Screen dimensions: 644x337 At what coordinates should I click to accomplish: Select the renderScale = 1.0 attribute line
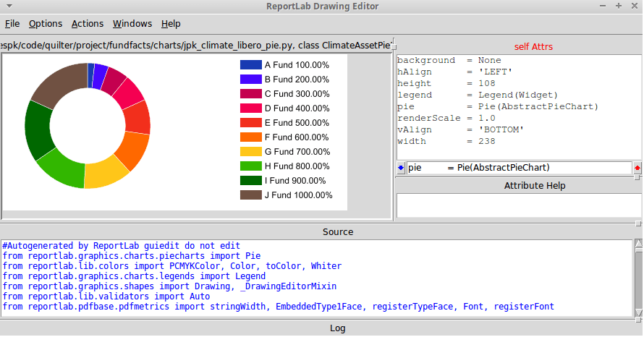(x=446, y=118)
